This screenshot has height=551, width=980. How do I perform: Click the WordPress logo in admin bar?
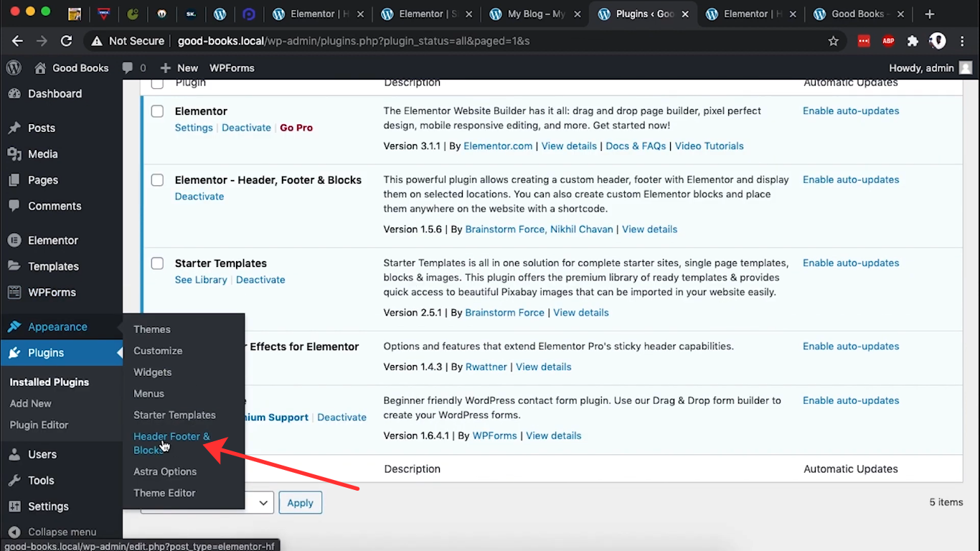point(14,67)
